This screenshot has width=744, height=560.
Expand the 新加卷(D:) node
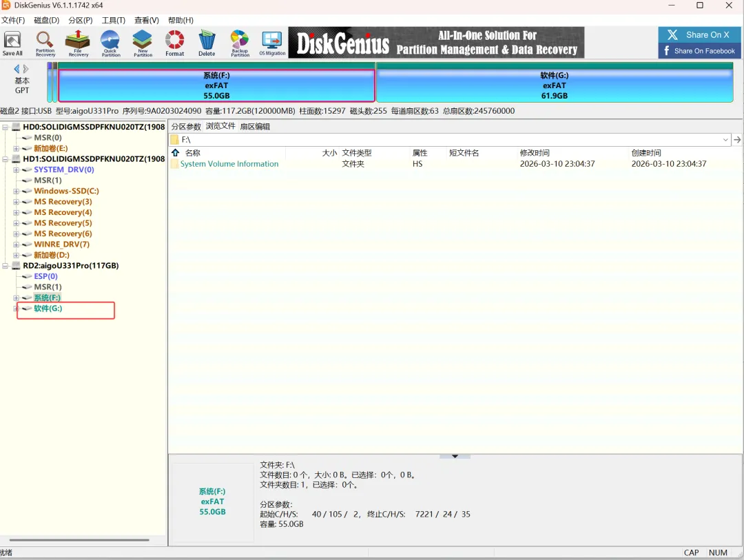click(16, 256)
